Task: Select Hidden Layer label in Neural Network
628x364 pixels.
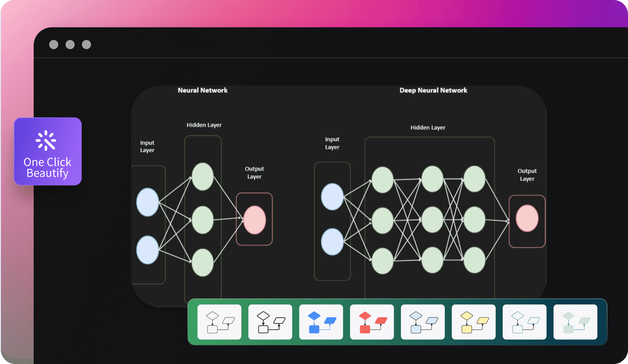Action: 204,125
